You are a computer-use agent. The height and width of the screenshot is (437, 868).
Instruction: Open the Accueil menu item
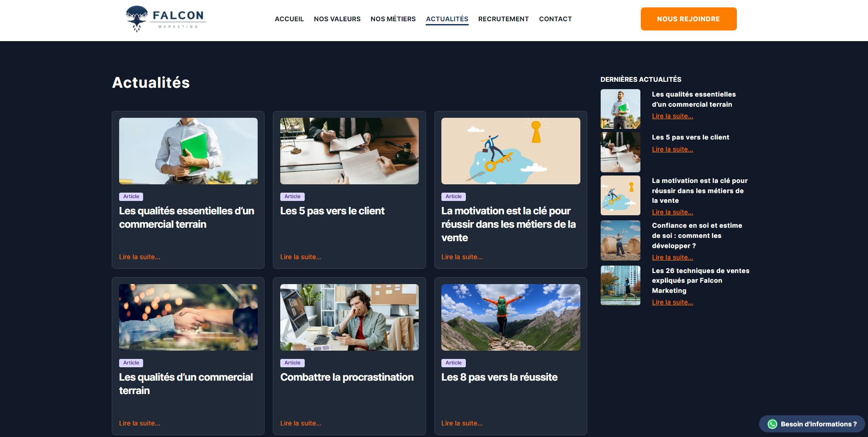[x=289, y=19]
